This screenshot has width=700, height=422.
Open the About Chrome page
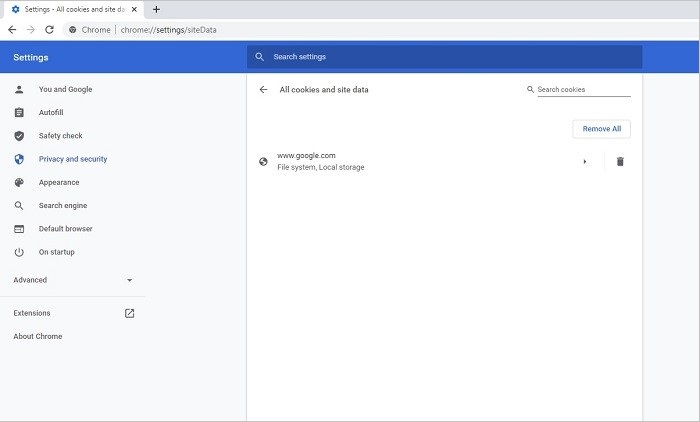[38, 336]
